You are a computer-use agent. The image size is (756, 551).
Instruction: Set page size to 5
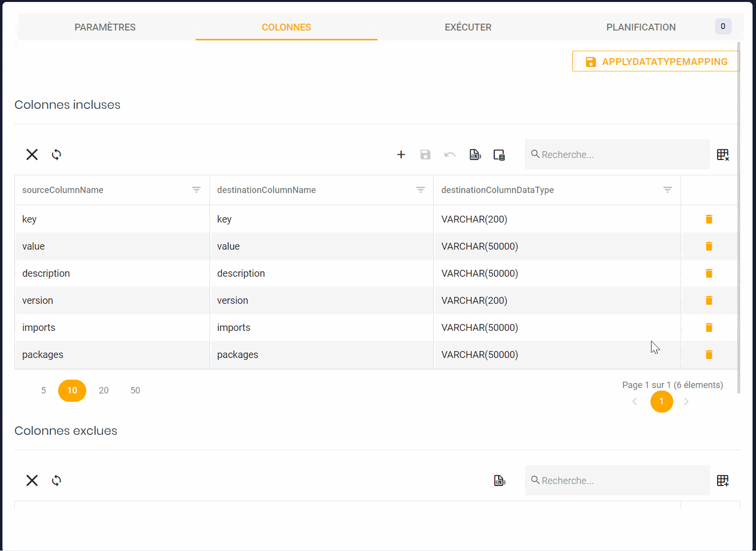(x=43, y=390)
